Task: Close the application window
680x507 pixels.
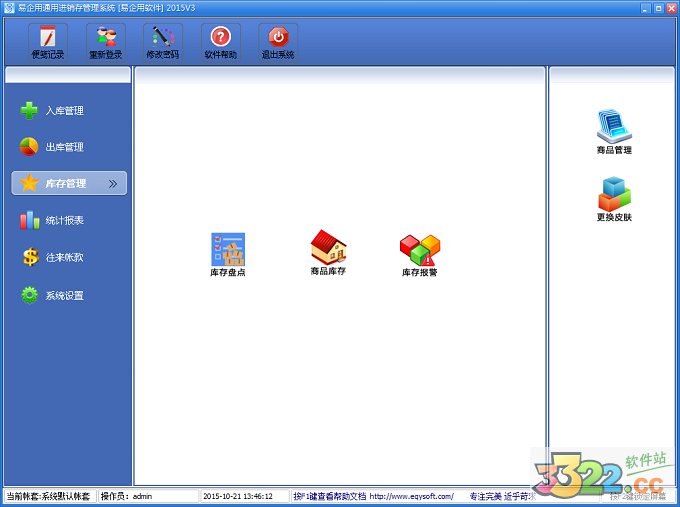Action: click(x=671, y=8)
